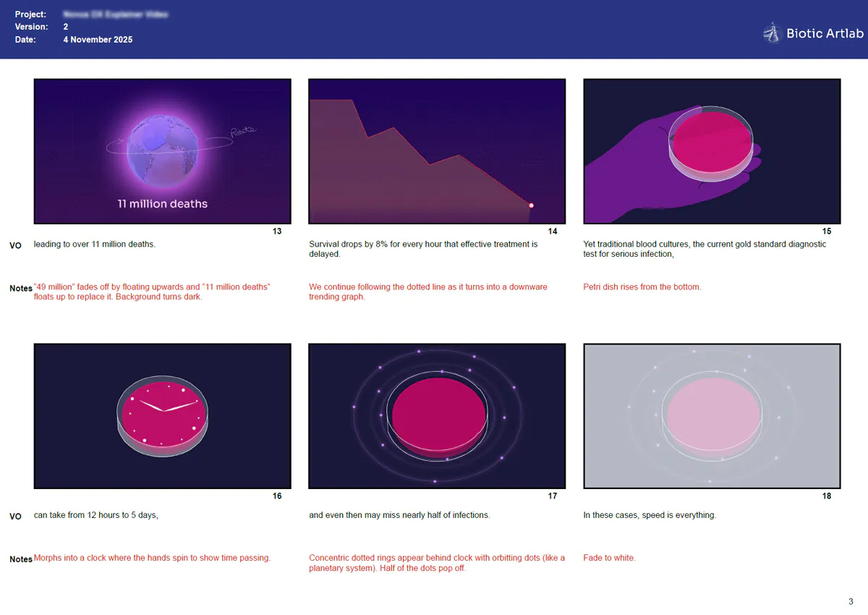868x615 pixels.
Task: Open the frame 16 clock dish thumbnail
Action: point(163,416)
